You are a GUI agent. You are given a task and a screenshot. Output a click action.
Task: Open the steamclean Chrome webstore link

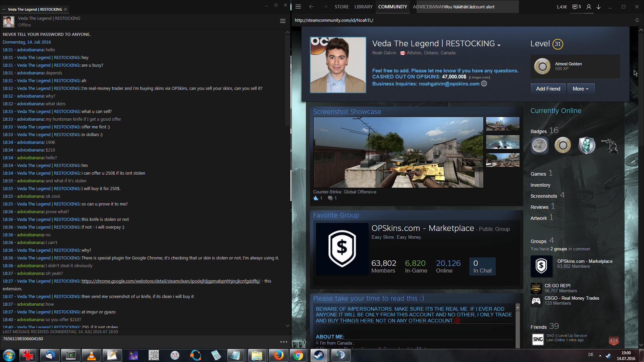click(171, 281)
